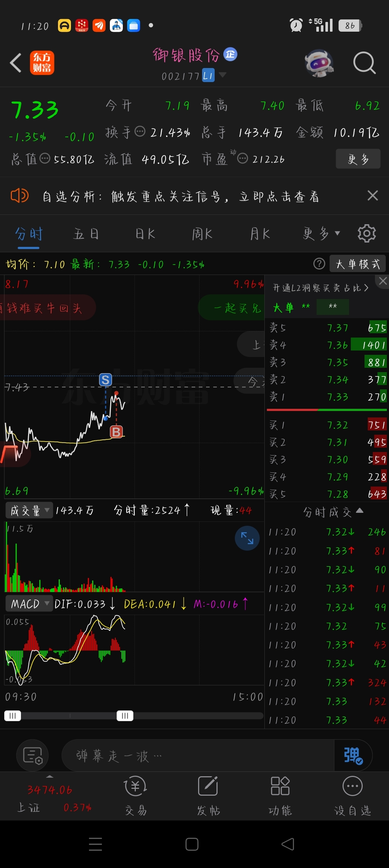The height and width of the screenshot is (868, 389).
Task: Switch to the 周K chart tab
Action: point(202,234)
